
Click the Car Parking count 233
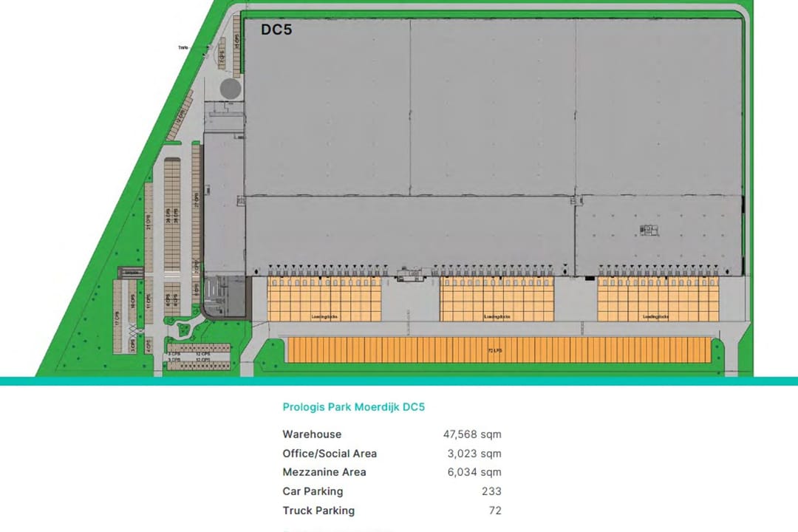click(491, 491)
